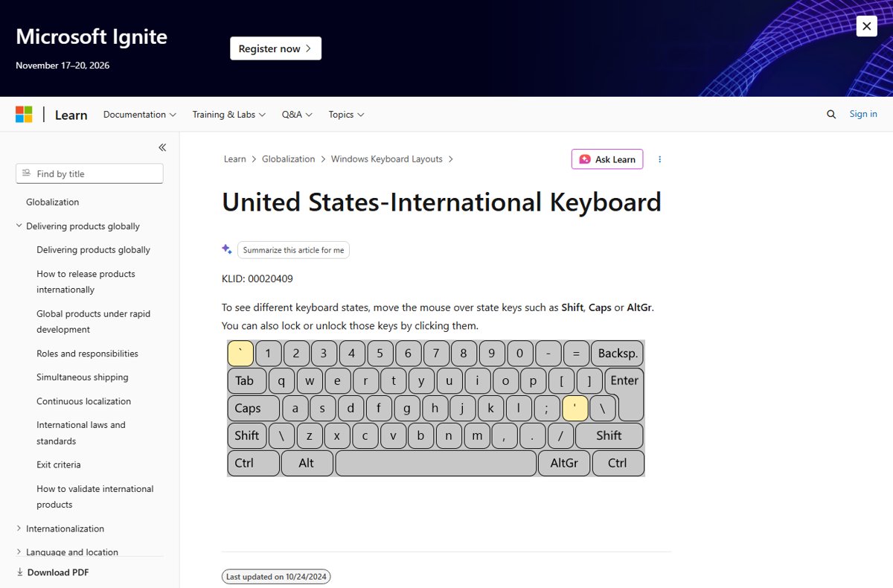This screenshot has height=588, width=893.
Task: Open the Globalization sidebar item
Action: point(52,202)
